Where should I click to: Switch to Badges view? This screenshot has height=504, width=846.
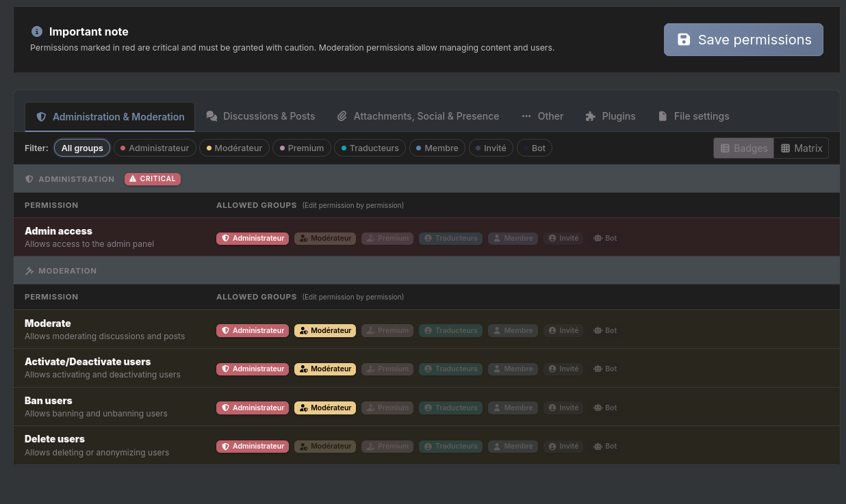click(x=744, y=148)
